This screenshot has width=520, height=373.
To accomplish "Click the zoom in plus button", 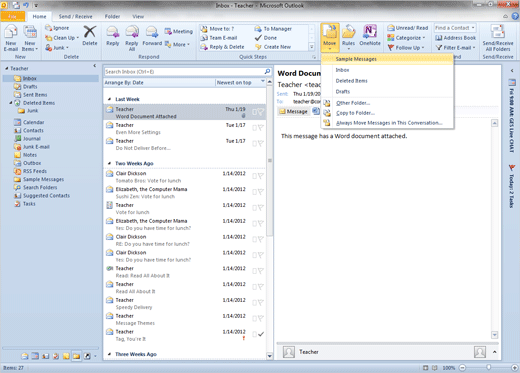I will tap(514, 368).
